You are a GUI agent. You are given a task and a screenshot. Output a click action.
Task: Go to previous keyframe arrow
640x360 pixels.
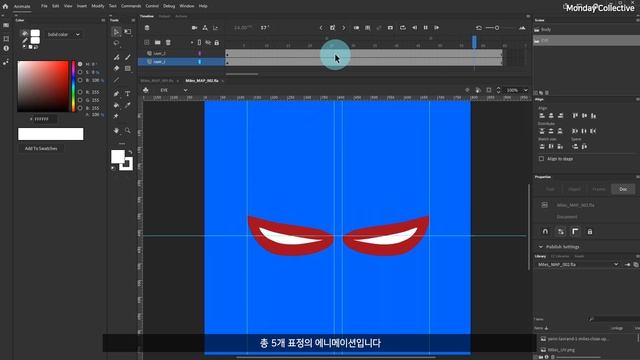(321, 28)
